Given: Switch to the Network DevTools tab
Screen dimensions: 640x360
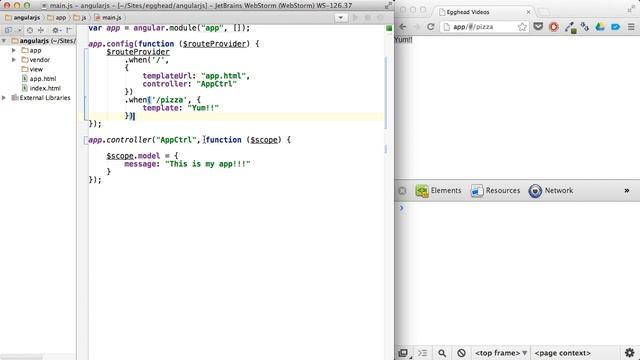Looking at the screenshot, I should point(551,191).
